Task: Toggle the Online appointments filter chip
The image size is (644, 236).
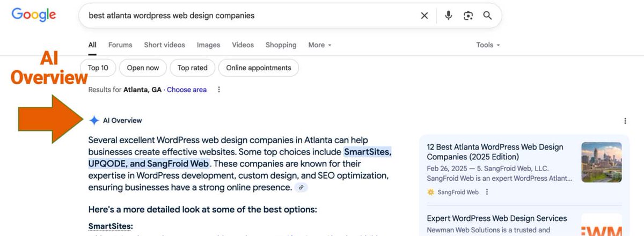Action: (259, 68)
